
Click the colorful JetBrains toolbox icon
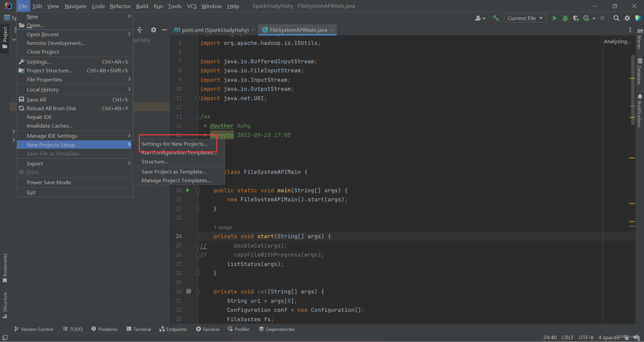pos(638,18)
